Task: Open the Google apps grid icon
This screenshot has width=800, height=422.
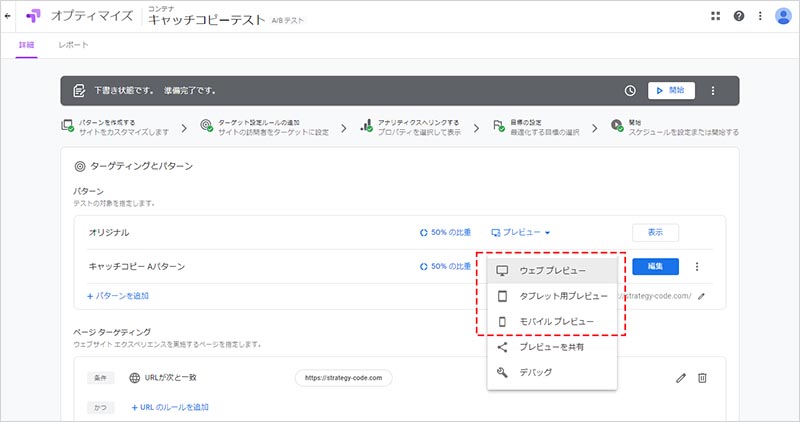Action: (715, 16)
